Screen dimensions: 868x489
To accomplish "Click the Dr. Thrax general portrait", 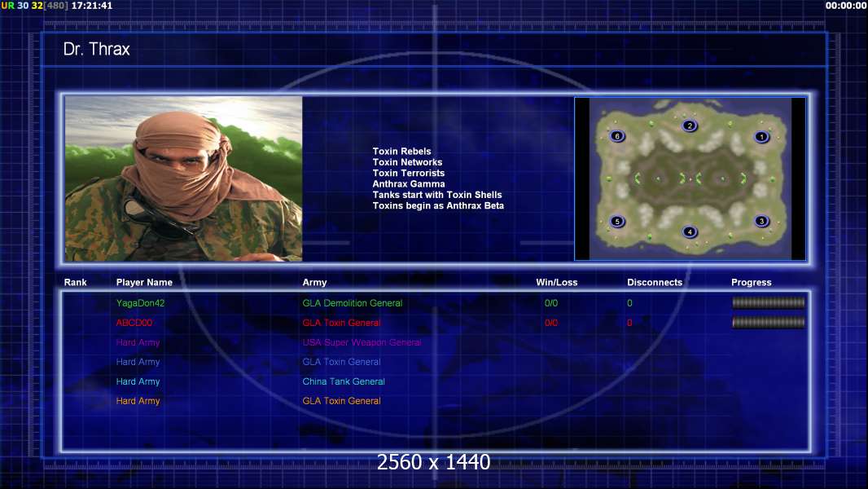I will (184, 178).
